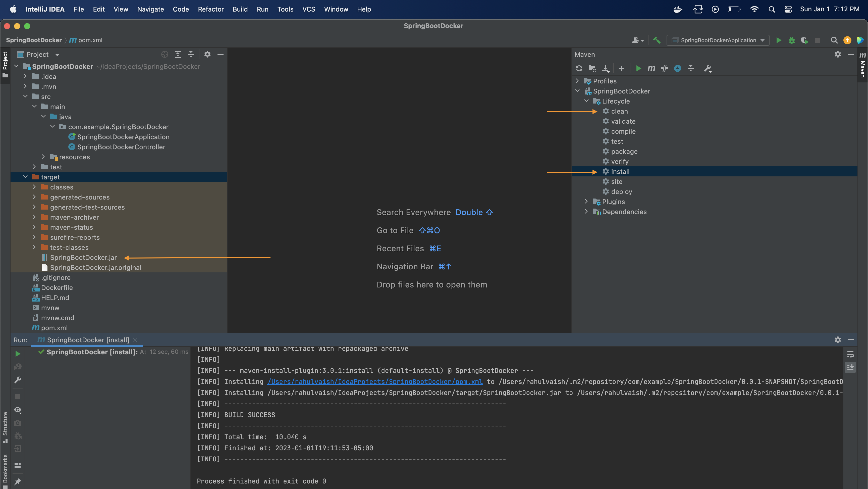The image size is (868, 489).
Task: Open Run panel settings gear
Action: tap(838, 339)
